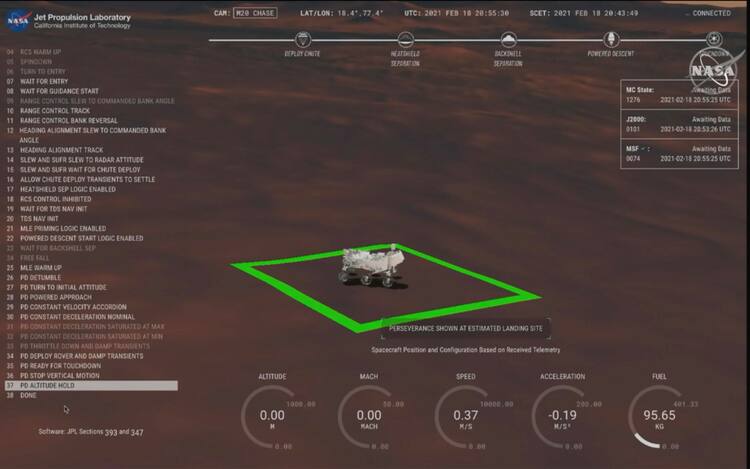The image size is (750, 469).
Task: Select step 14 SLEW TO RADAR ATTITUDE
Action: (x=75, y=160)
